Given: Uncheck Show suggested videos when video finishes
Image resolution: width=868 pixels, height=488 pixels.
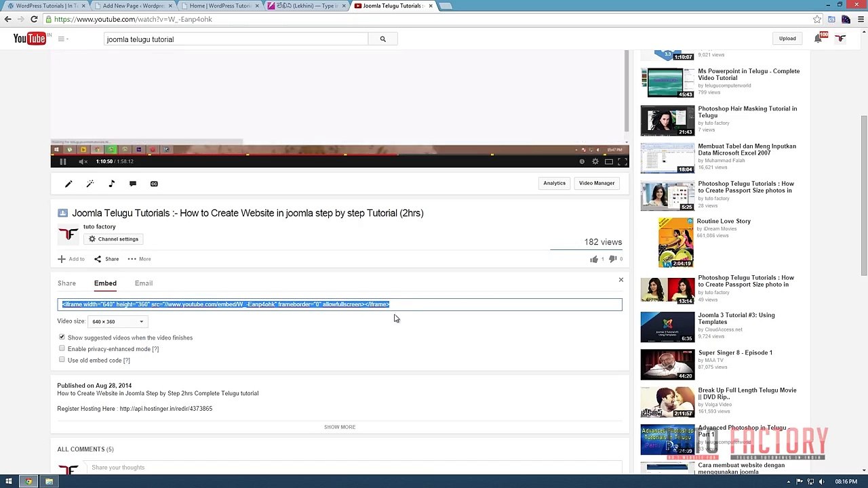Looking at the screenshot, I should (62, 337).
